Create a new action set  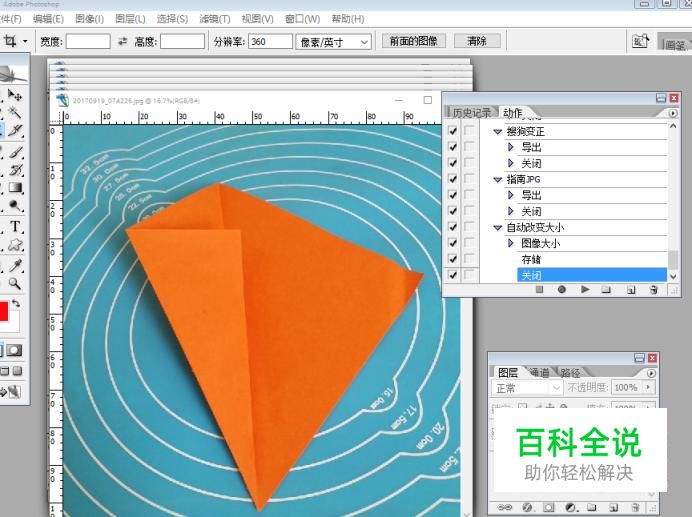[x=606, y=290]
